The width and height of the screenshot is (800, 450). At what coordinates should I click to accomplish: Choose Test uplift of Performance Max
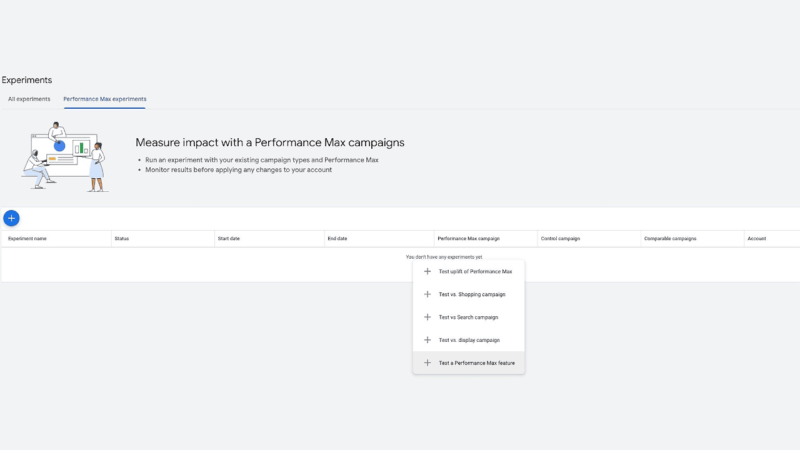[x=468, y=271]
